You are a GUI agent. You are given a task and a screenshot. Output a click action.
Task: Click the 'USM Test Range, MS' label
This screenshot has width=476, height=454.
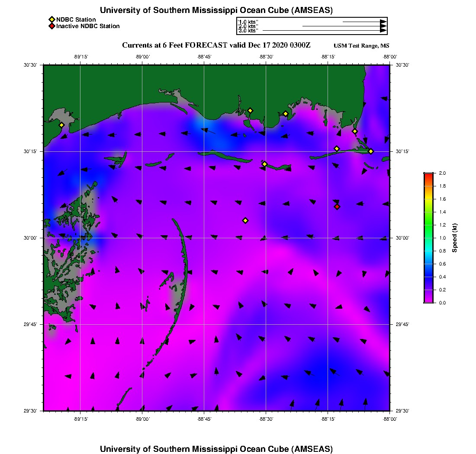pos(361,46)
